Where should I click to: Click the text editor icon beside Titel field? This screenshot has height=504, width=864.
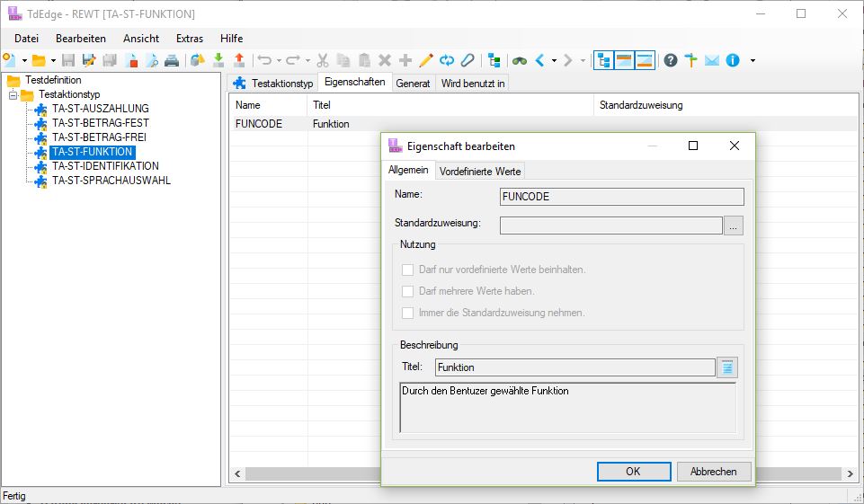(x=726, y=367)
